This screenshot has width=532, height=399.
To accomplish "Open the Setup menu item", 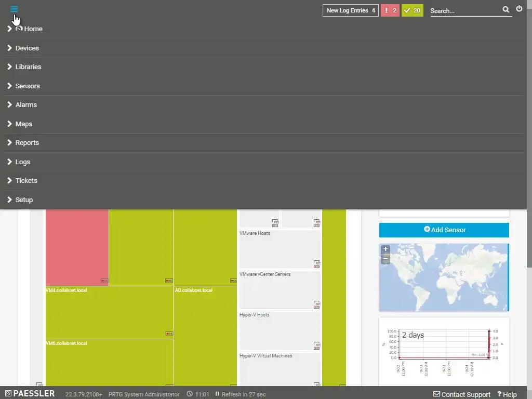I will (24, 200).
